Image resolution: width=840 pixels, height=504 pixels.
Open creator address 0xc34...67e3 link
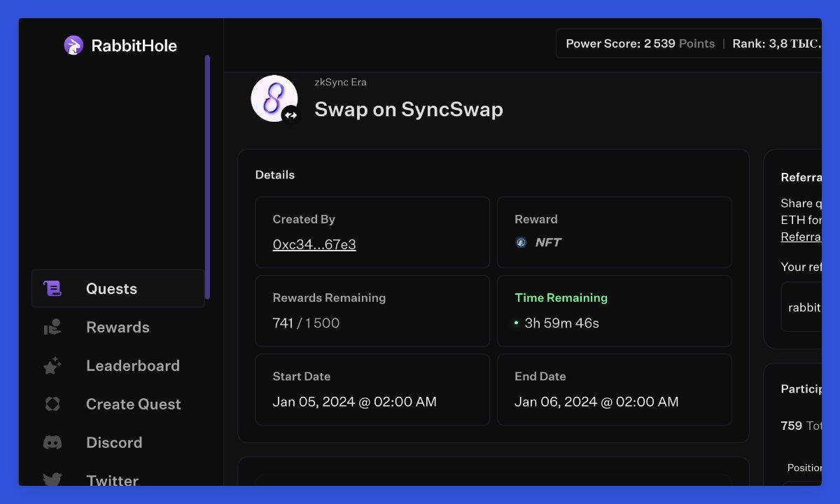pos(314,244)
